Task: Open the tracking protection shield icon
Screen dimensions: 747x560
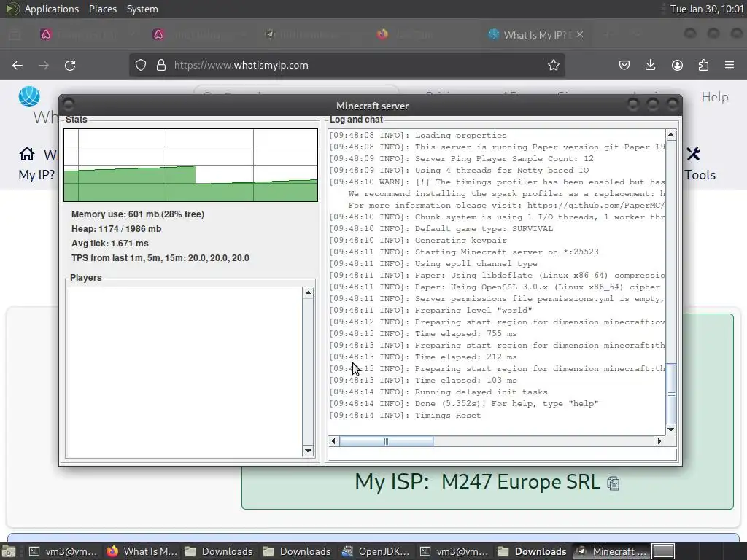Action: click(x=141, y=65)
